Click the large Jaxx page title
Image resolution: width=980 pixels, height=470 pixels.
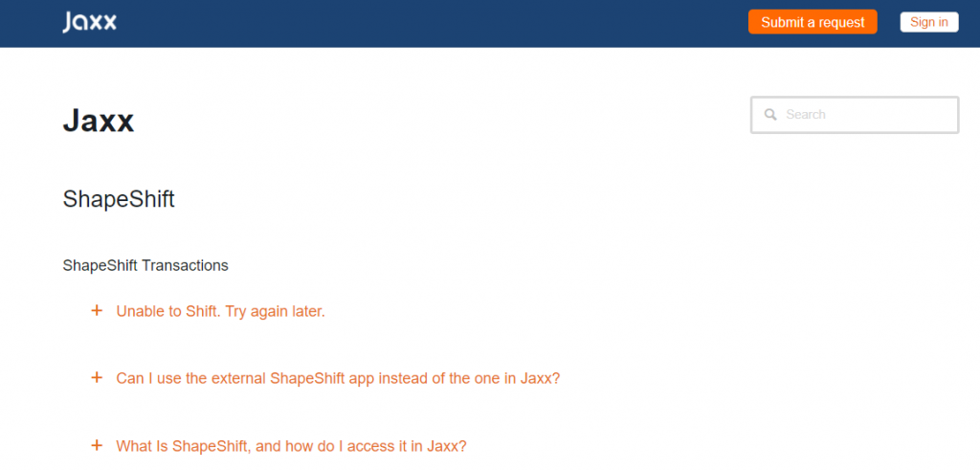[x=99, y=121]
